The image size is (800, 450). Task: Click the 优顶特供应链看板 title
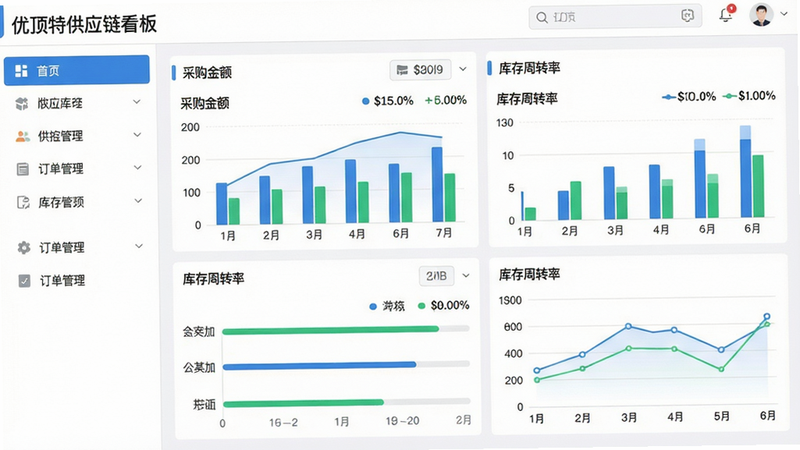coord(84,24)
